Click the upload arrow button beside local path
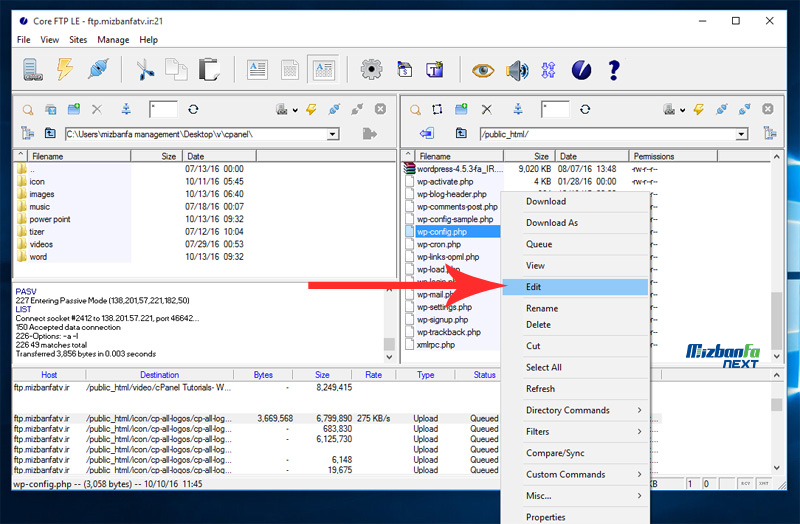The width and height of the screenshot is (800, 524). point(369,134)
